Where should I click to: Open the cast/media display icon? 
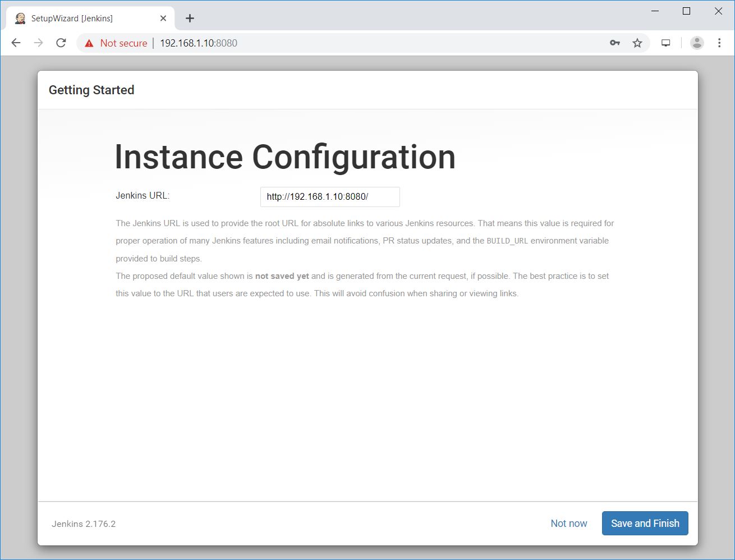pyautogui.click(x=666, y=43)
